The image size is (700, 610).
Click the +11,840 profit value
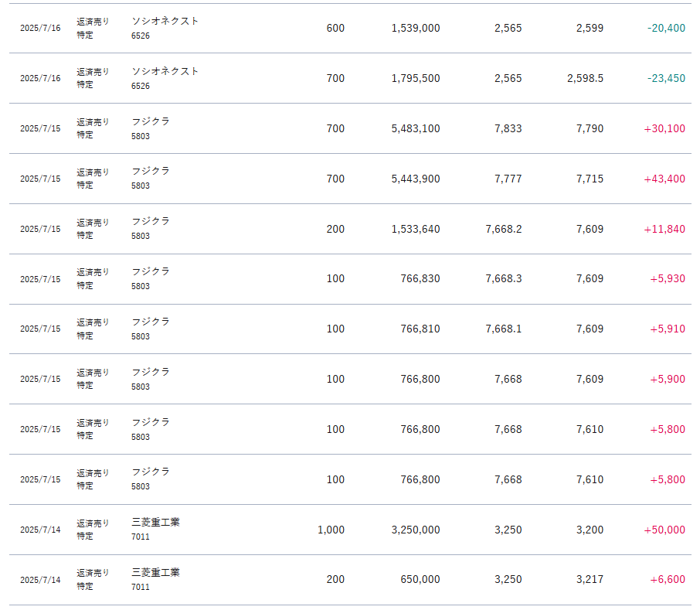[664, 229]
